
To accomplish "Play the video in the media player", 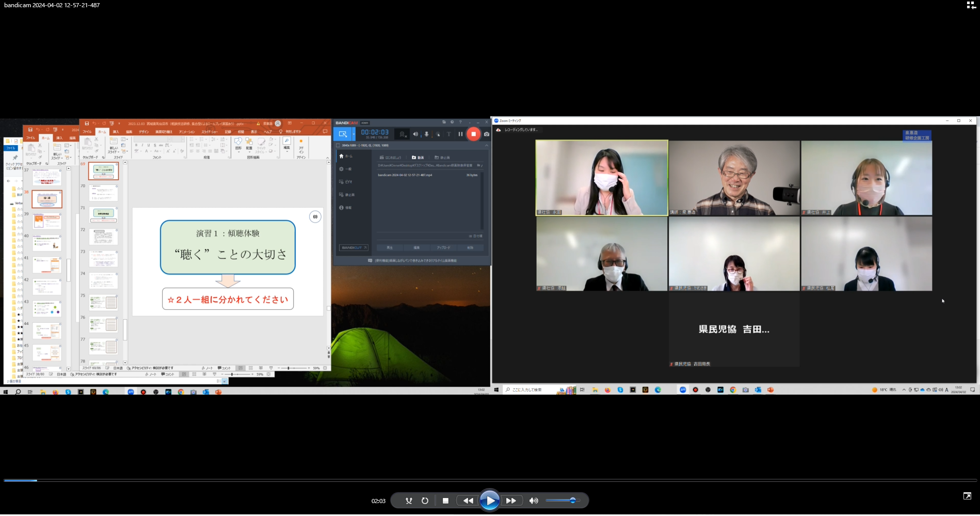I will point(489,501).
